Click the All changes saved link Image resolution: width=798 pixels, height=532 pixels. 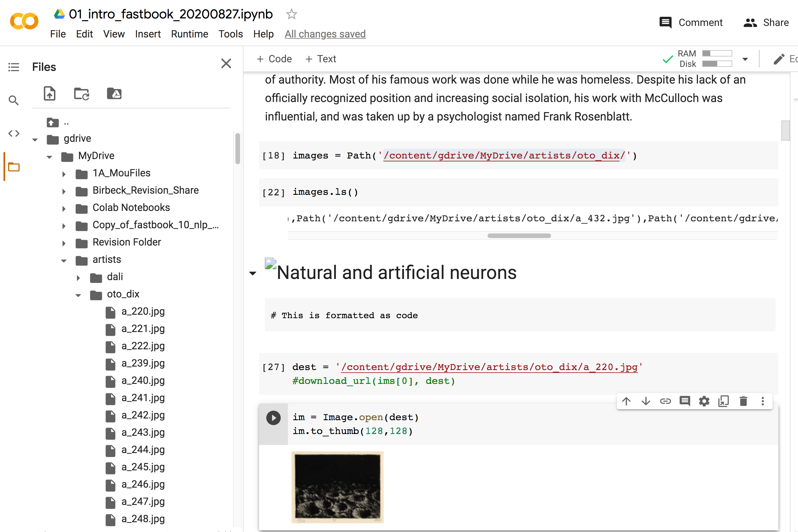pos(325,34)
